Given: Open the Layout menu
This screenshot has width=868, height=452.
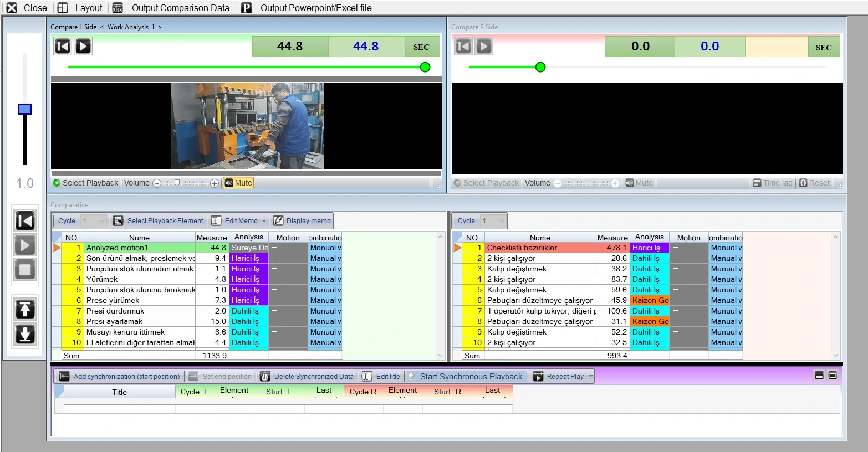Looking at the screenshot, I should coord(81,8).
